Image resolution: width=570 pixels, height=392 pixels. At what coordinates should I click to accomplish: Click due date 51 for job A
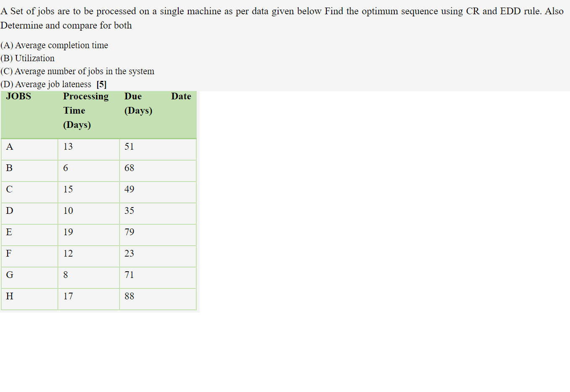point(129,147)
